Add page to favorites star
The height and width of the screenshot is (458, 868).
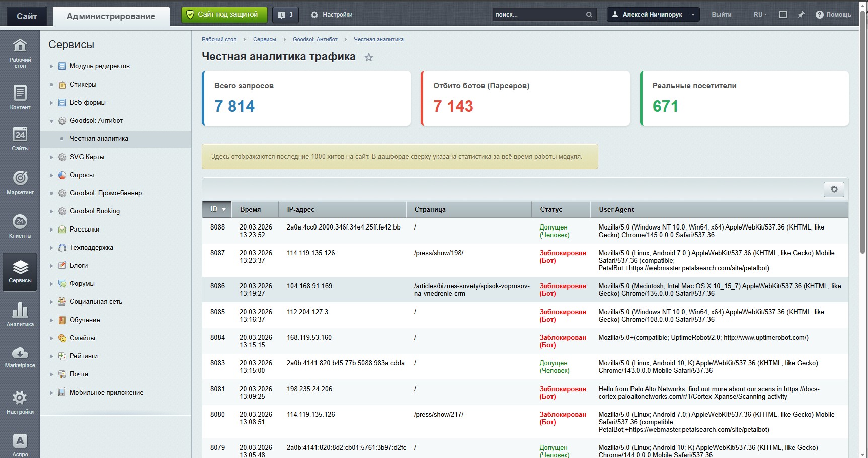(x=369, y=57)
